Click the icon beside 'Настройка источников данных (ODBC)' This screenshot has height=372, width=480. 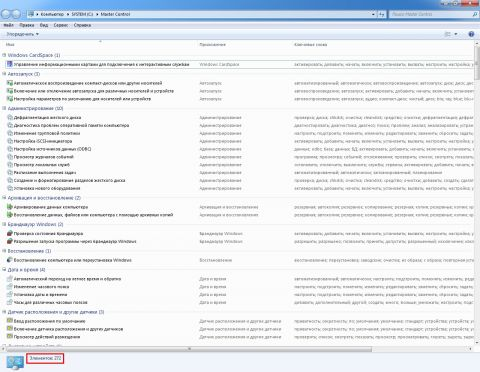coord(10,149)
